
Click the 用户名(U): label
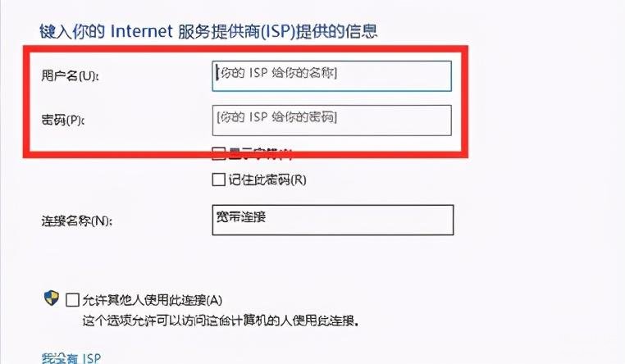(x=70, y=75)
